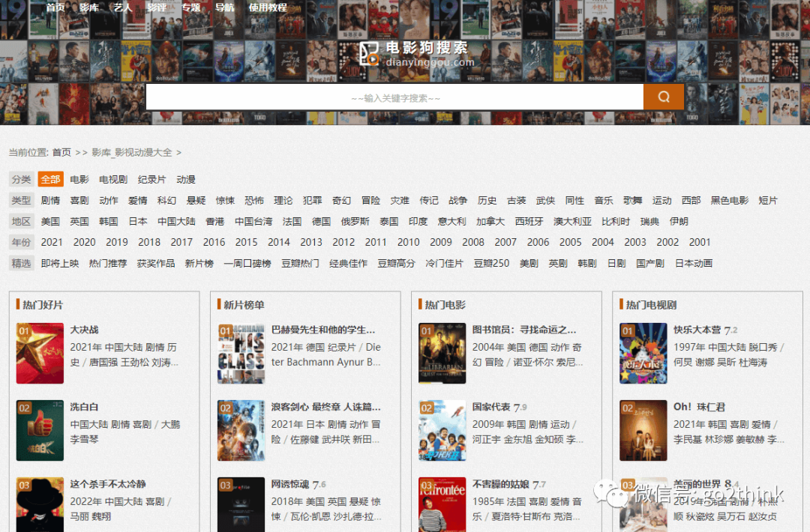Open the 国家代表 poster thumbnail
This screenshot has height=532, width=810.
tap(442, 430)
